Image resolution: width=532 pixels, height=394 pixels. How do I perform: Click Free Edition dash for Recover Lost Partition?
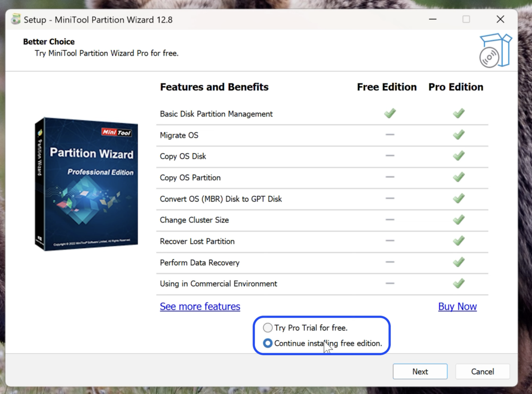[390, 241]
